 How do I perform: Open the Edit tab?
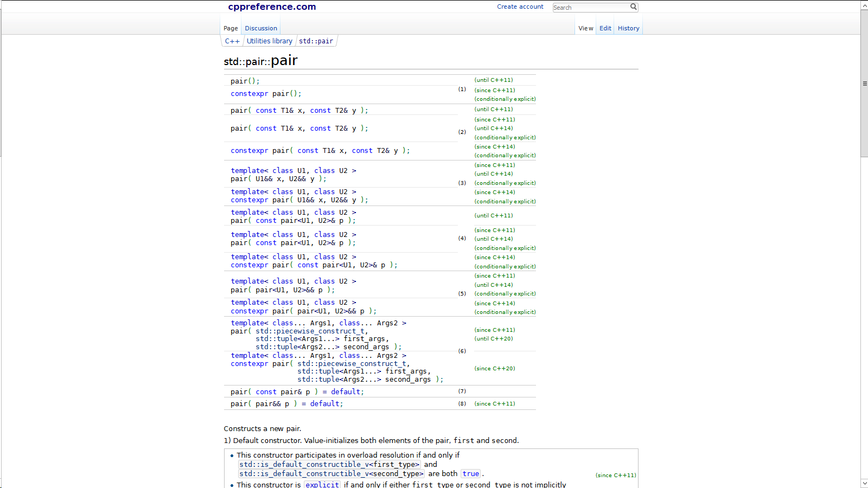click(605, 28)
